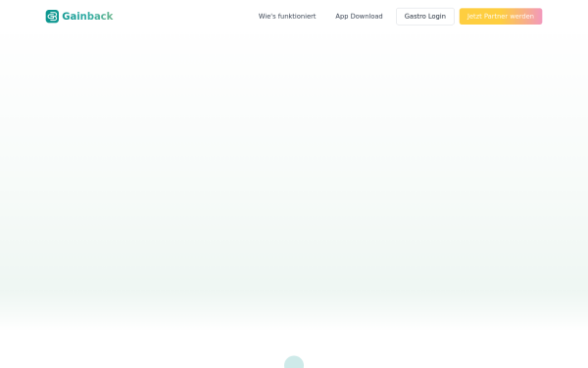The width and height of the screenshot is (588, 368).
Task: Go to the App Download page
Action: pos(359,16)
